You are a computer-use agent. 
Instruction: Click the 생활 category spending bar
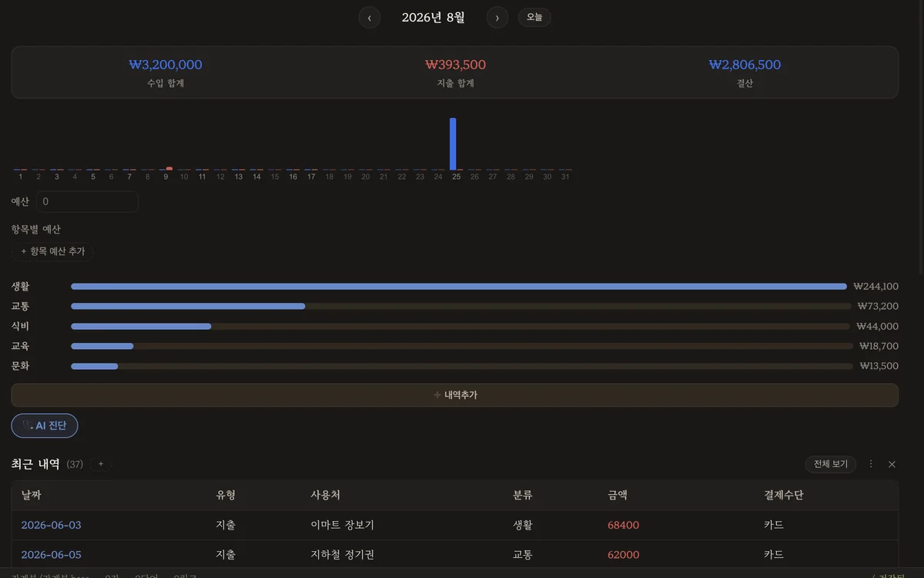(x=459, y=287)
